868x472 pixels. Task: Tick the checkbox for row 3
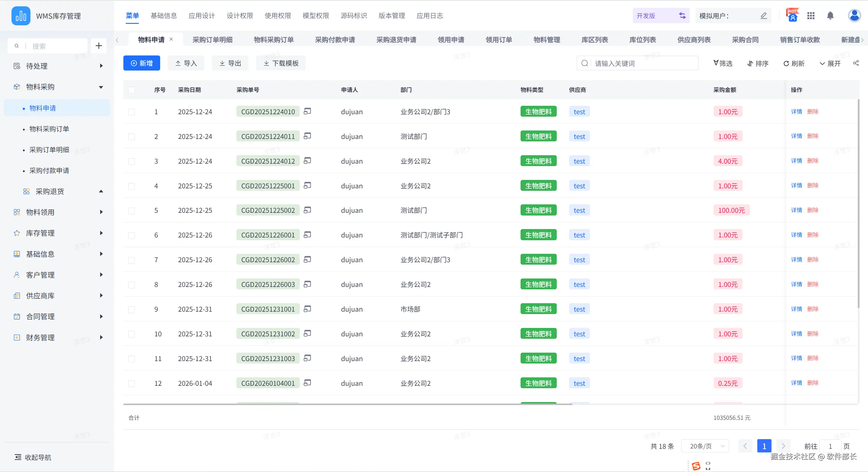(131, 161)
